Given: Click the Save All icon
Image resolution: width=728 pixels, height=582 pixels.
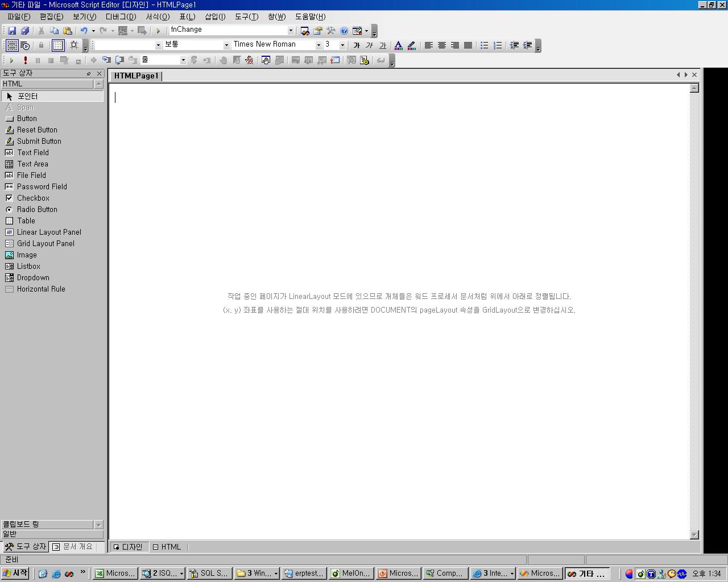Looking at the screenshot, I should [24, 31].
